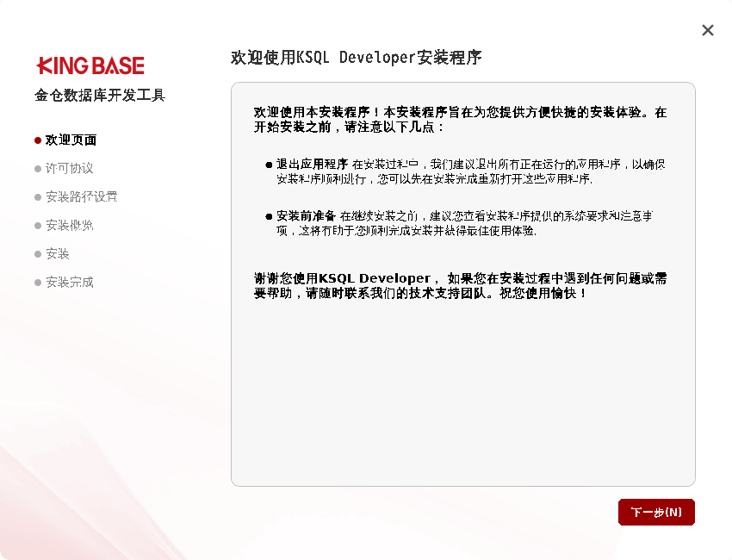The image size is (732, 560).
Task: Click the 安装 step label in sidebar
Action: click(x=58, y=253)
